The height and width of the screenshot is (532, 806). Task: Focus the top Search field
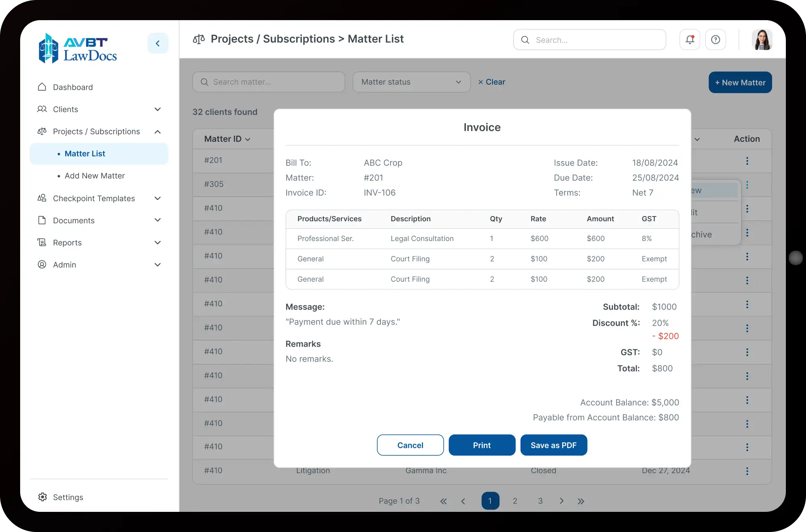pos(590,39)
